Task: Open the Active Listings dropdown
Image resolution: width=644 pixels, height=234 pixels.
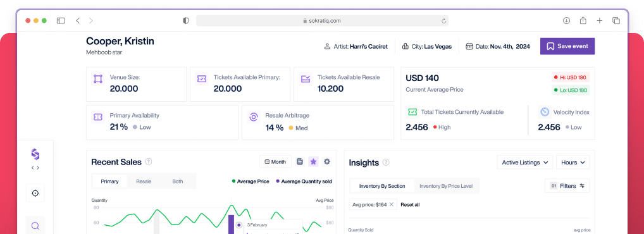Action: (524, 162)
